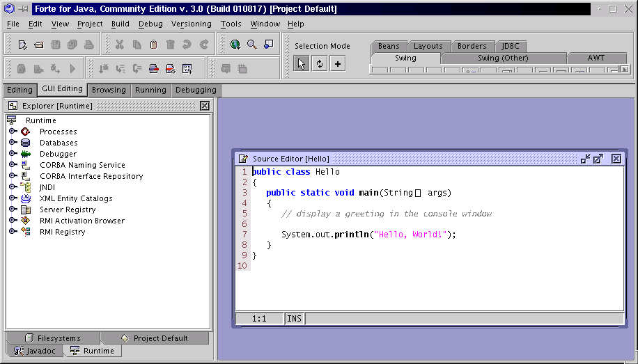The width and height of the screenshot is (638, 364).
Task: Click the Redo arrow icon
Action: pos(204,45)
